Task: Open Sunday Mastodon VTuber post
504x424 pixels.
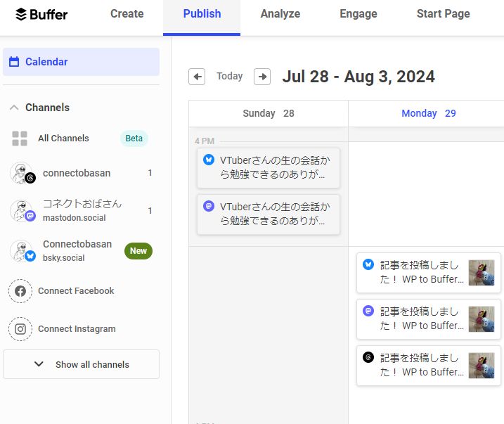Action: 269,214
